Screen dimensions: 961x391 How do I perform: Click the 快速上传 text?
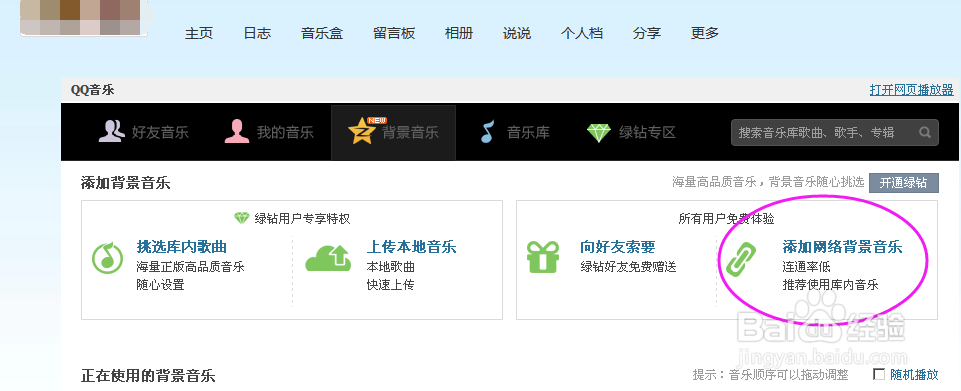coord(390,285)
